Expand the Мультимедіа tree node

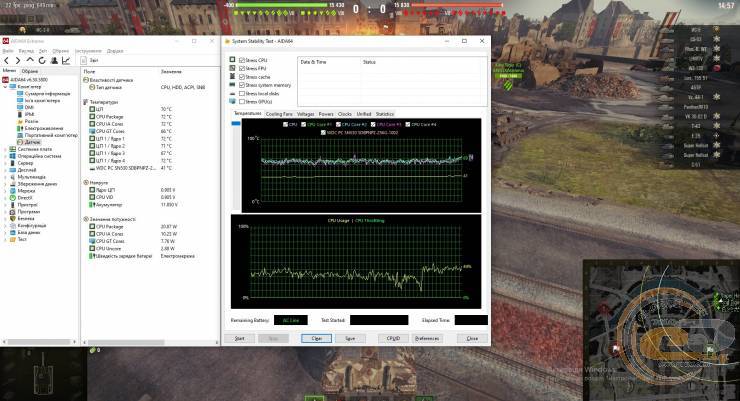(6, 177)
